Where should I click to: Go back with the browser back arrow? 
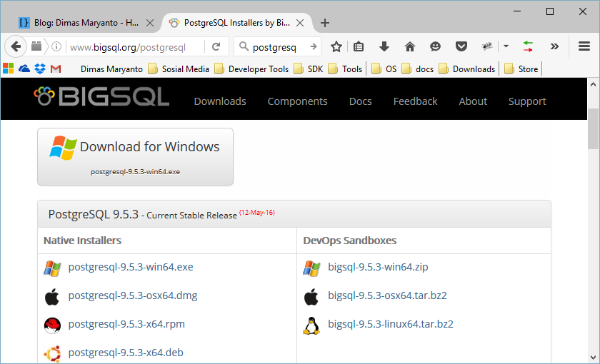tap(16, 46)
